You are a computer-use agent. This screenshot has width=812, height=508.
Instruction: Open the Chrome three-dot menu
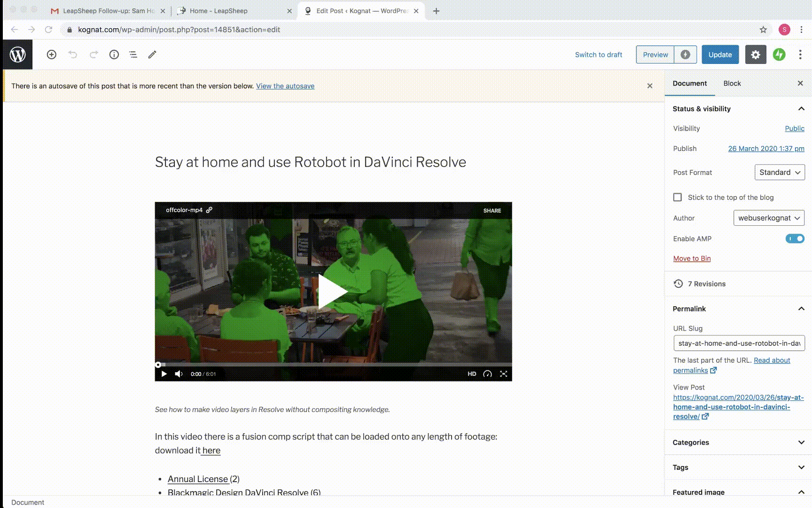[x=801, y=30]
